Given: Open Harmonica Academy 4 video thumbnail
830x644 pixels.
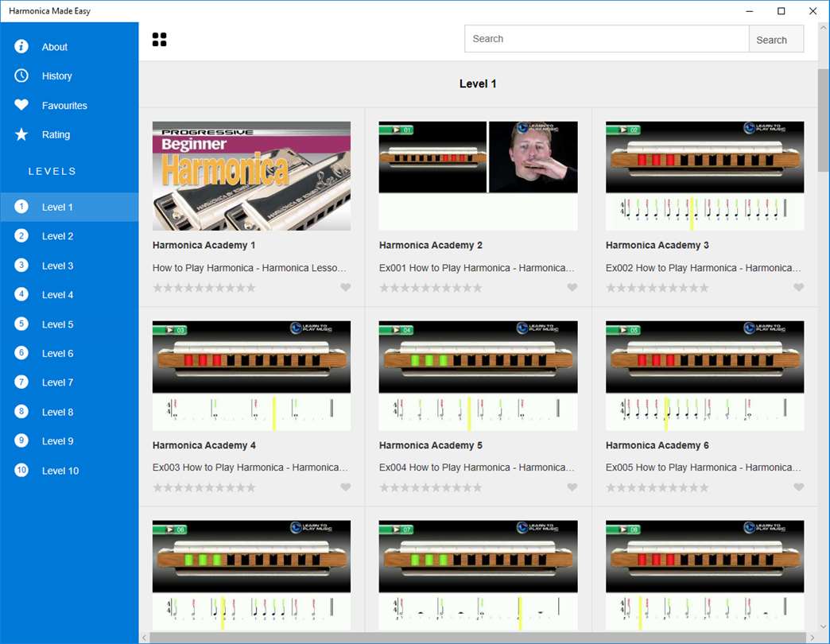Looking at the screenshot, I should click(251, 375).
